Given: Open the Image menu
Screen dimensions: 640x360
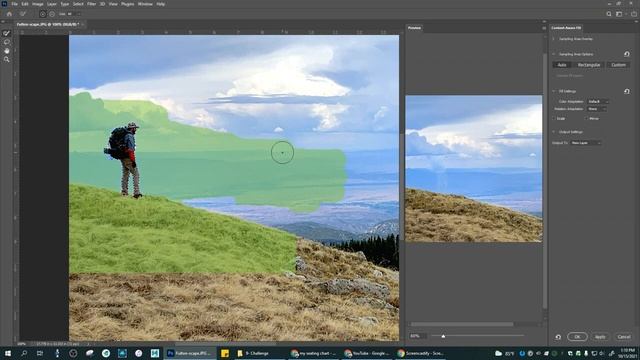Looking at the screenshot, I should click(38, 4).
